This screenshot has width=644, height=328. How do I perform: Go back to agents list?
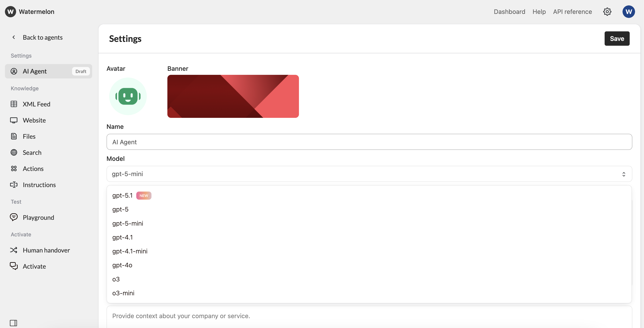43,37
